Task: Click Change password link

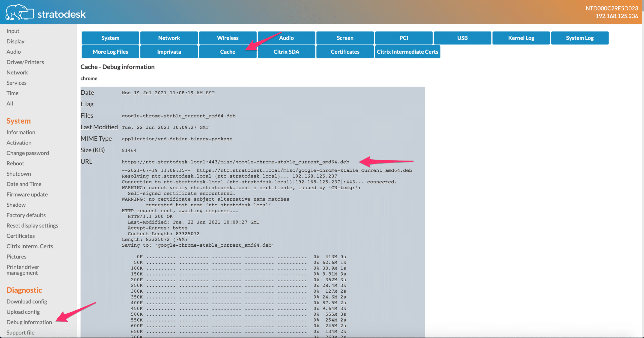Action: click(28, 153)
